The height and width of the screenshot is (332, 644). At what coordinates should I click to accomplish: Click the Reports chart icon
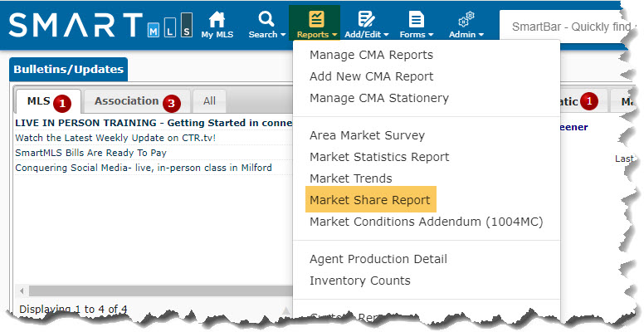[x=316, y=19]
